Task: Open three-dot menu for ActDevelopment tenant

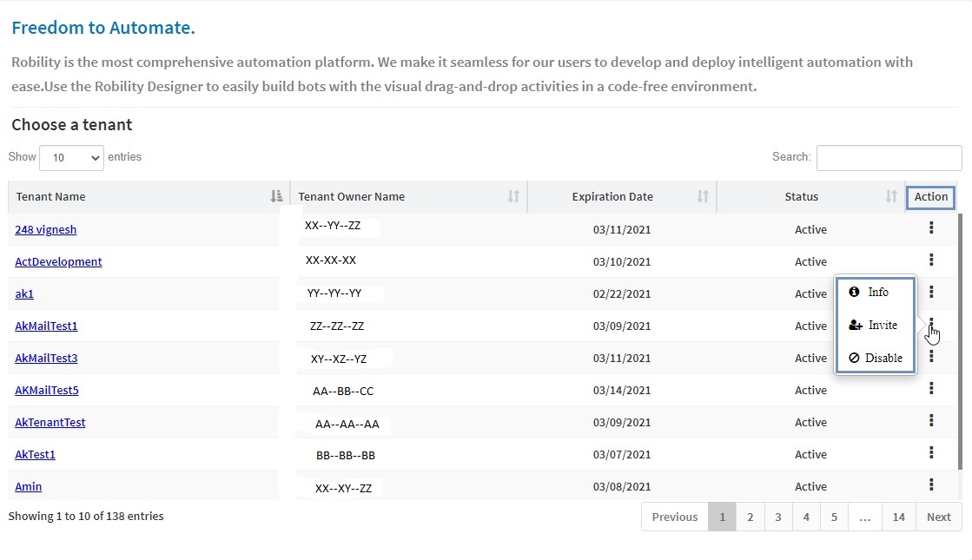Action: 931,260
